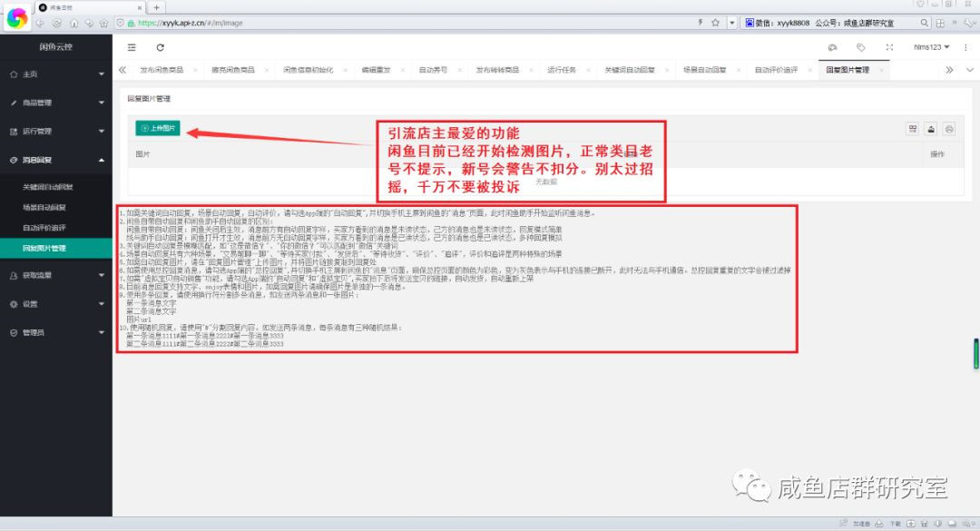980x531 pixels.
Task: Open the theme palette icon in the header
Action: [832, 47]
